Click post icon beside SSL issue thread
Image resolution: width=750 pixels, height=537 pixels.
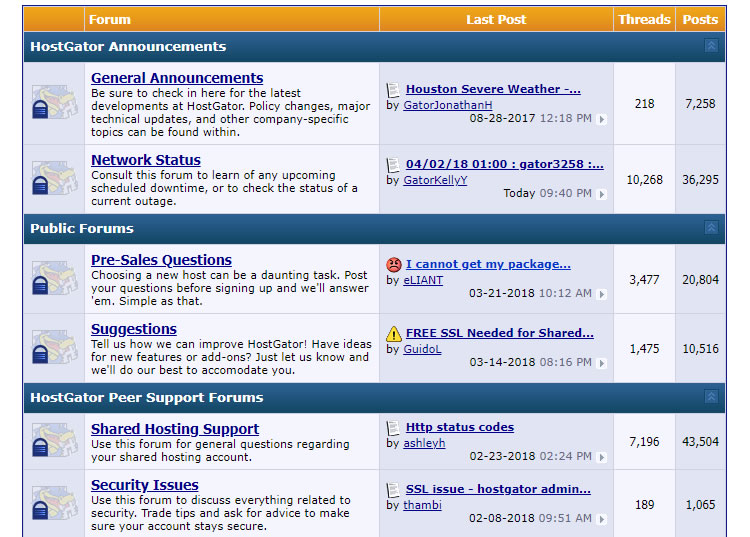pyautogui.click(x=393, y=490)
